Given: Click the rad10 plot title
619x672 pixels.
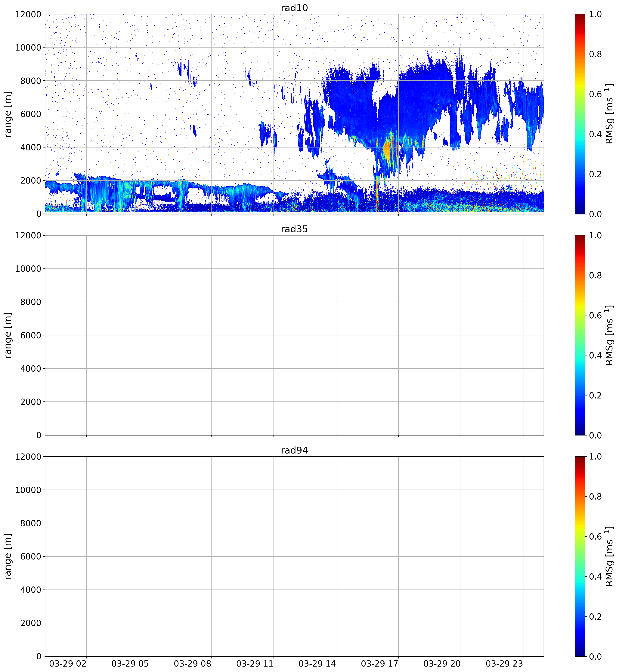Looking at the screenshot, I should pyautogui.click(x=294, y=8).
